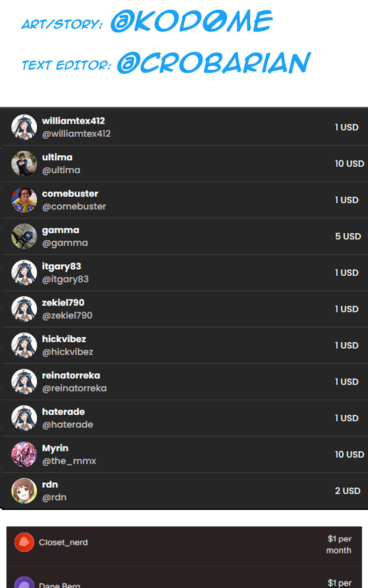Click gamma's 5 USD amount

(348, 237)
